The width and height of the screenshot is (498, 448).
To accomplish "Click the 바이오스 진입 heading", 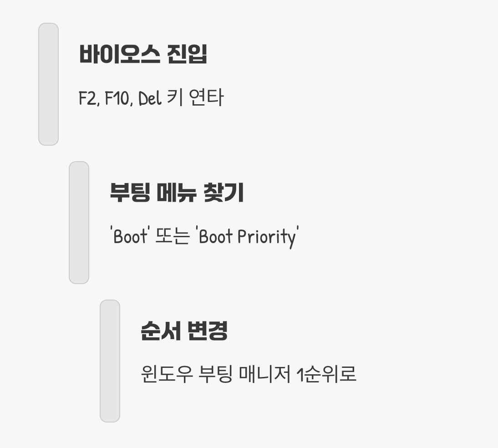I will [x=143, y=54].
